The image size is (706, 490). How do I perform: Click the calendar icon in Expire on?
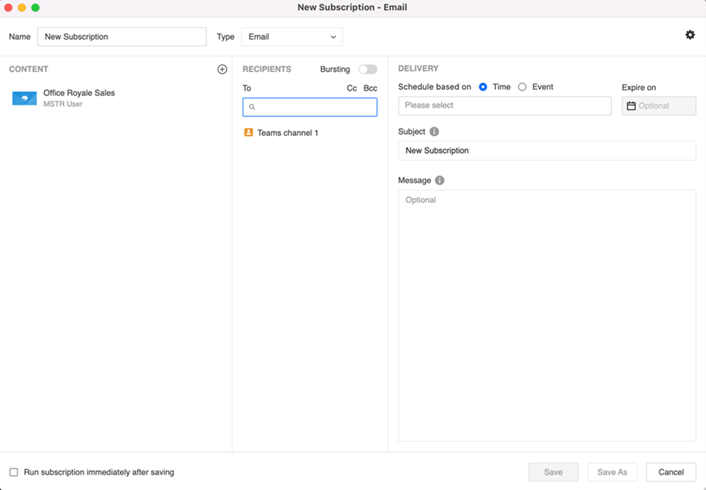tap(631, 106)
